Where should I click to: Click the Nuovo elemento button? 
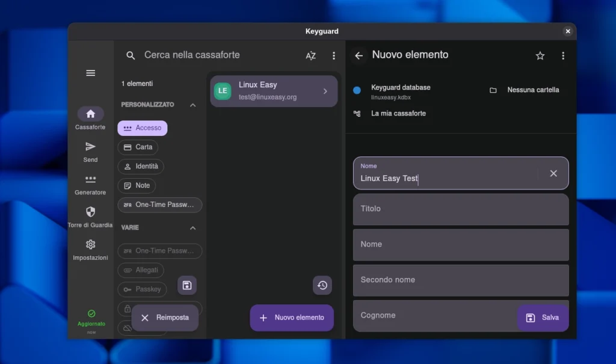click(x=292, y=318)
